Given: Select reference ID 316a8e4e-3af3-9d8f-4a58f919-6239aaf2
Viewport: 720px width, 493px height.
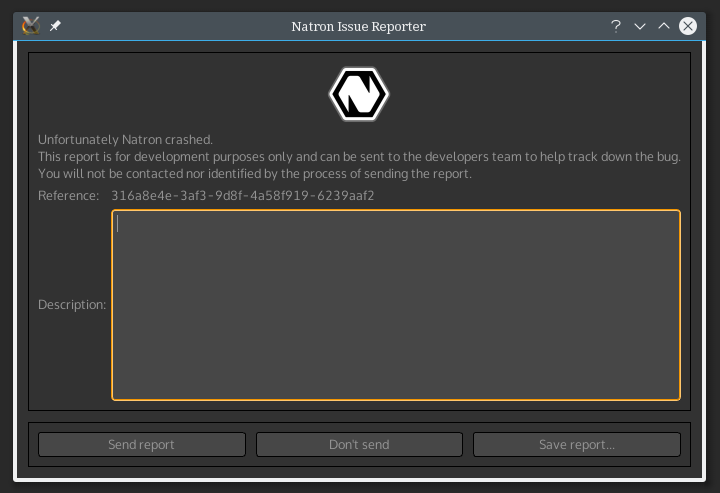Looking at the screenshot, I should click(x=242, y=196).
